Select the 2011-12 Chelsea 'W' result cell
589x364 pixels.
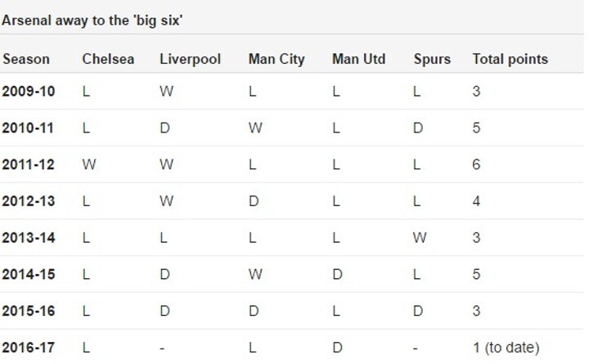(89, 164)
